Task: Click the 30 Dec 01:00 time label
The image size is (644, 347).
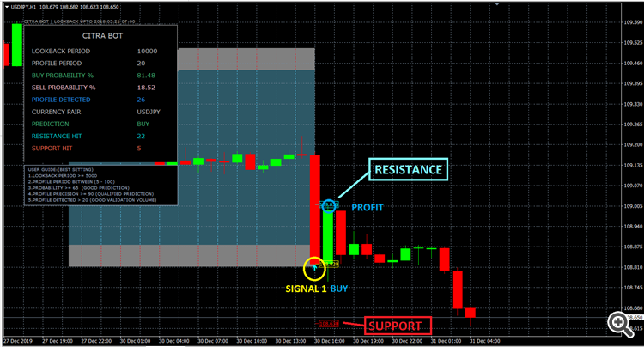Action: click(135, 341)
